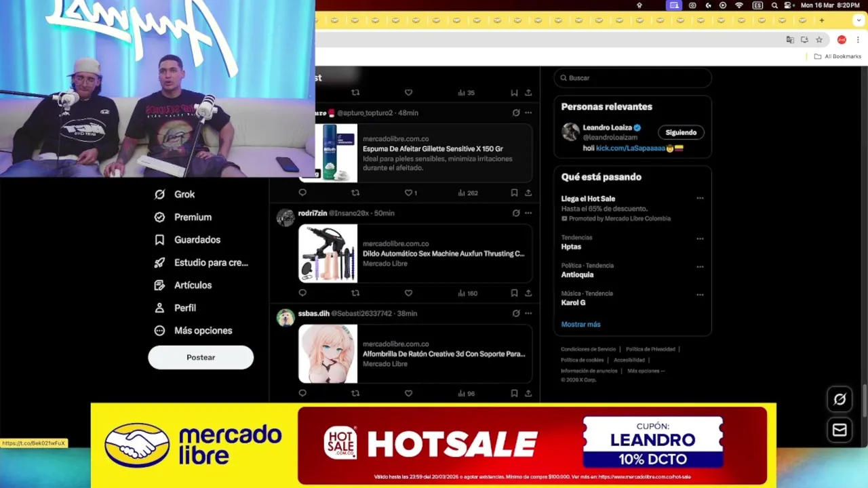Open Wi-Fi menu in macOS menu bar
The image size is (868, 488).
pos(739,5)
